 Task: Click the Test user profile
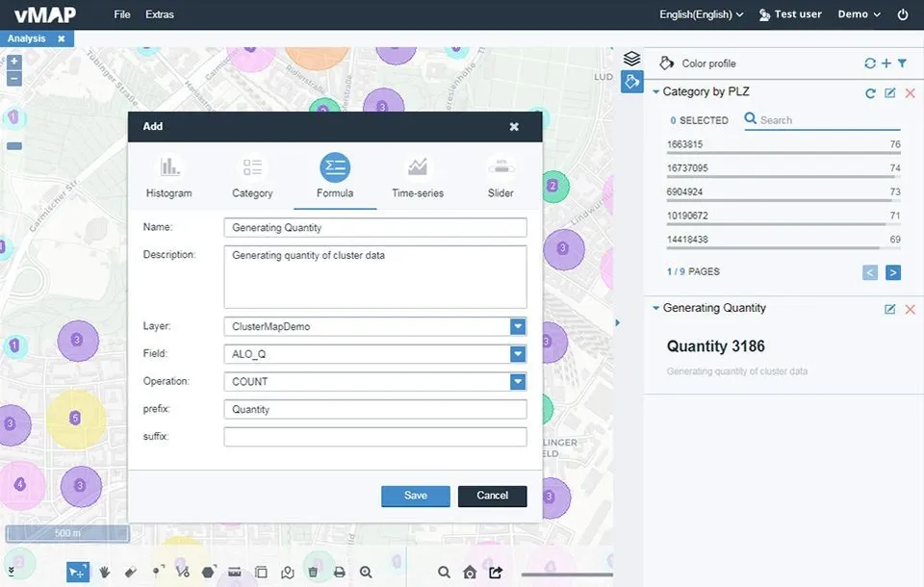(x=790, y=14)
